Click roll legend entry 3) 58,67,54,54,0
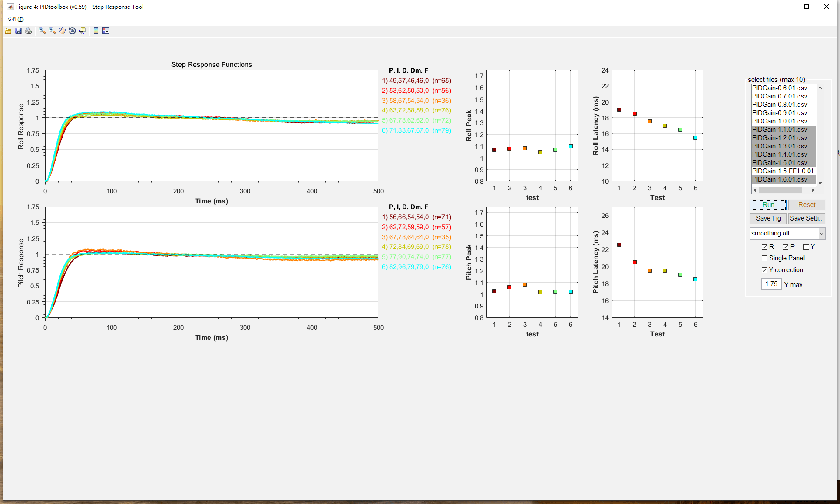This screenshot has width=840, height=504. [416, 101]
